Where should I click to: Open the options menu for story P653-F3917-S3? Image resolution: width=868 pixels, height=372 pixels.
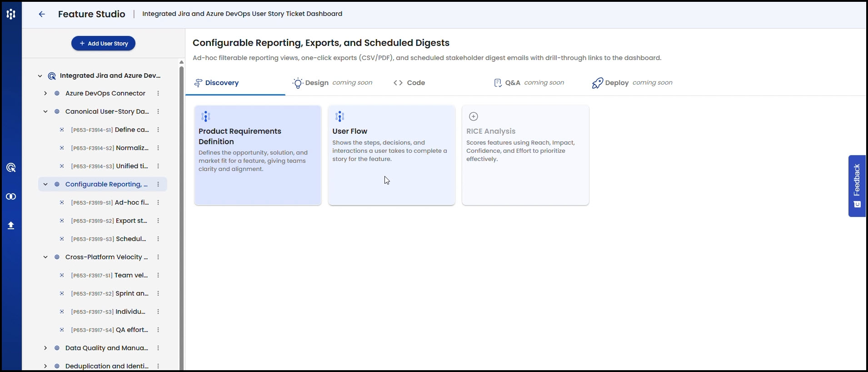158,312
